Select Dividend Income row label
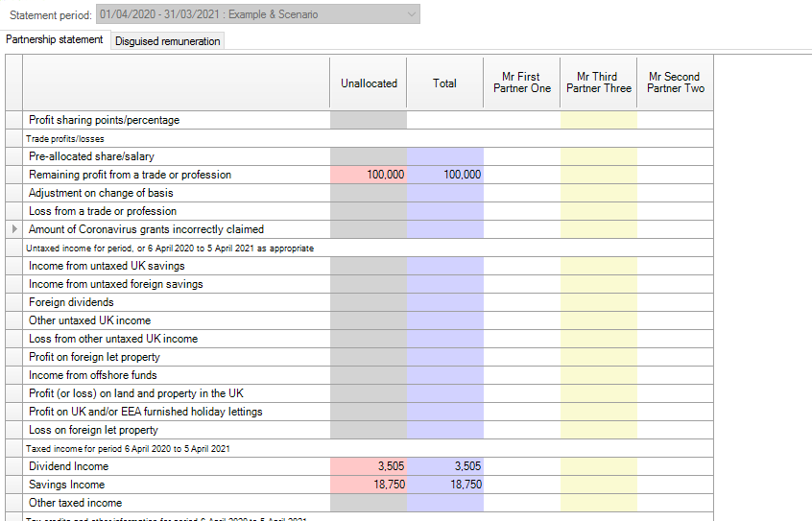This screenshot has height=521, width=812. click(69, 466)
